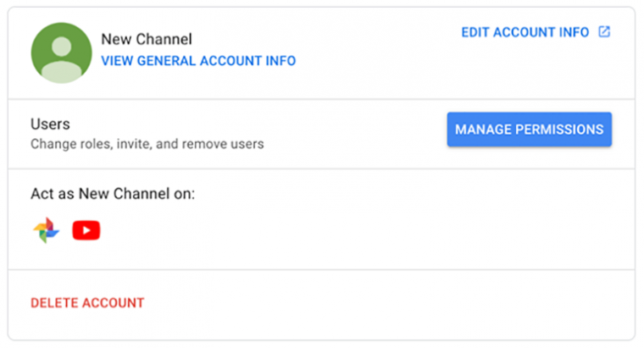Select the New Channel account name

coord(147,39)
